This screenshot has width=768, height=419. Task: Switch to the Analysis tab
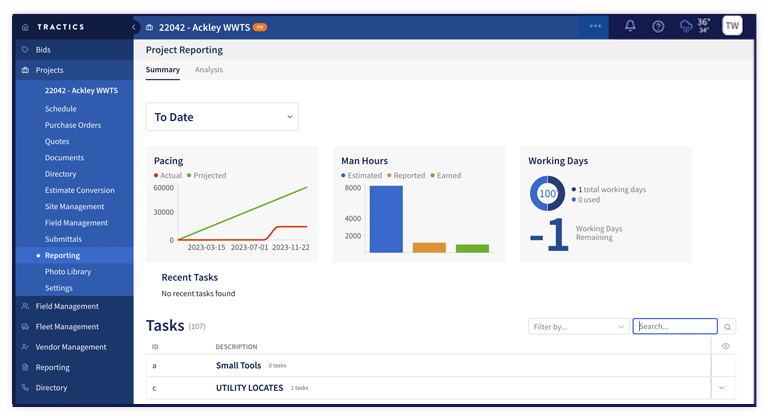(209, 70)
